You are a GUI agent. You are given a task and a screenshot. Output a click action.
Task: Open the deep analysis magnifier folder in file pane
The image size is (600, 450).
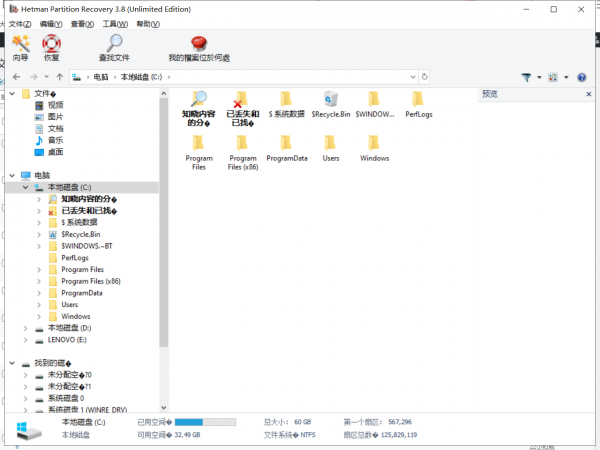pyautogui.click(x=199, y=109)
